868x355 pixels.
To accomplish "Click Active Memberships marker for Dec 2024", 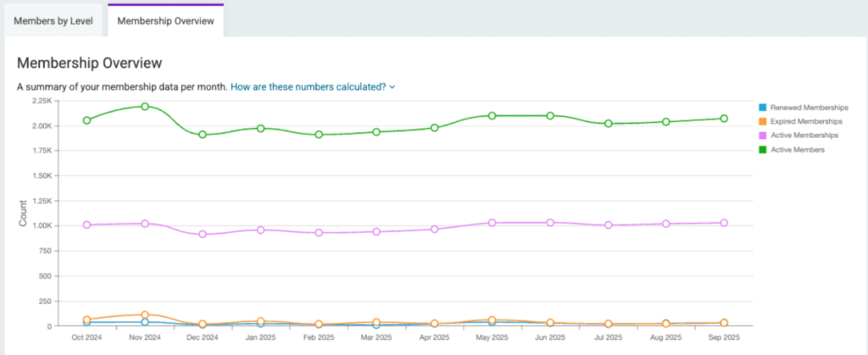I will point(203,234).
